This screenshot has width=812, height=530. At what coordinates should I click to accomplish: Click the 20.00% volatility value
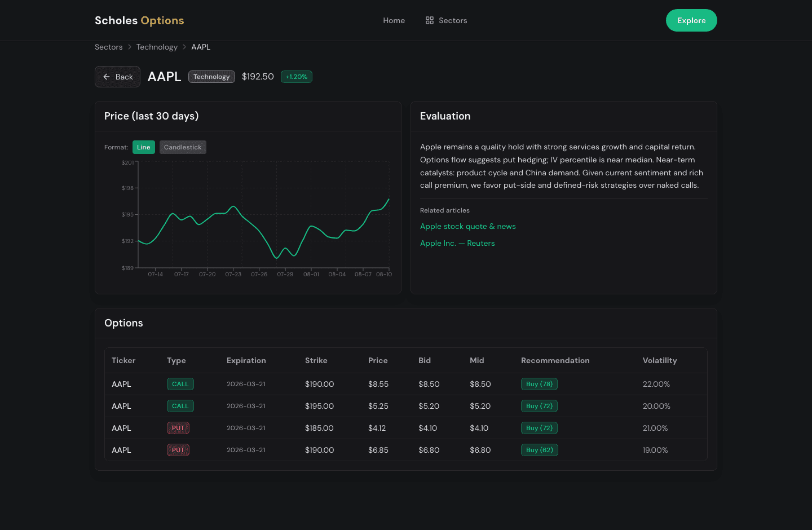point(656,406)
